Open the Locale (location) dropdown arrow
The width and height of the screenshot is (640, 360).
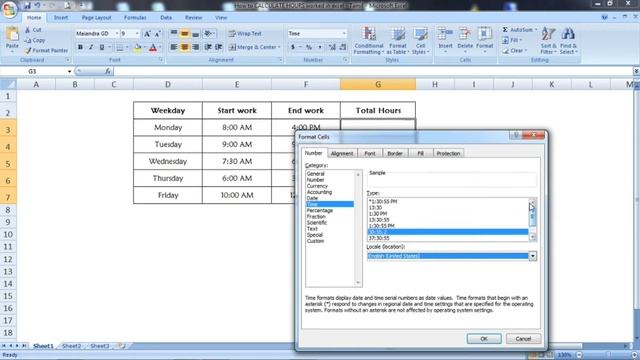coord(533,256)
